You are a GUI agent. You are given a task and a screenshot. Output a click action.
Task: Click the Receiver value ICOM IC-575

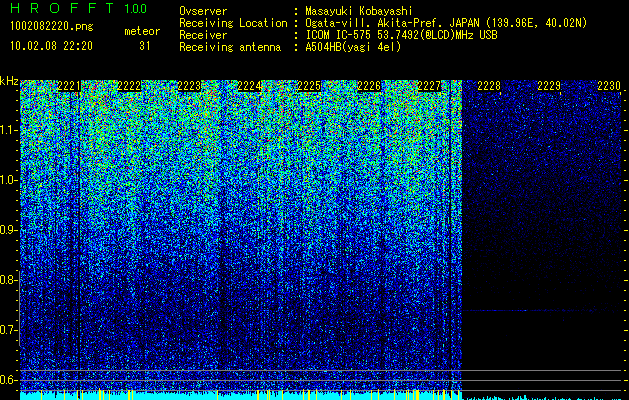(339, 35)
